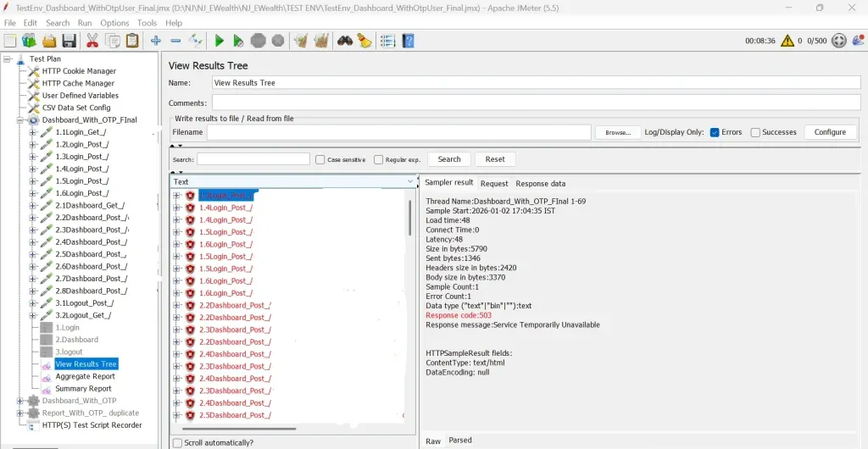Switch to the Request tab
868x449 pixels.
pos(494,184)
